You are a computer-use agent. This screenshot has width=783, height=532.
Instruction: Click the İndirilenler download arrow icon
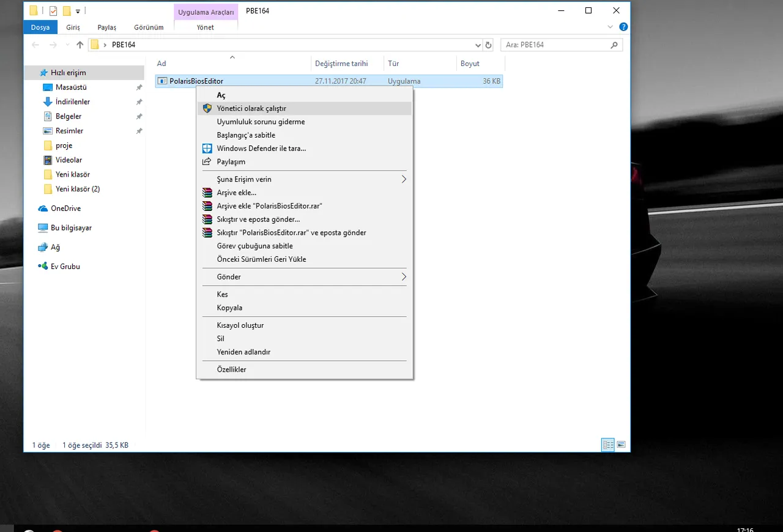pyautogui.click(x=48, y=102)
